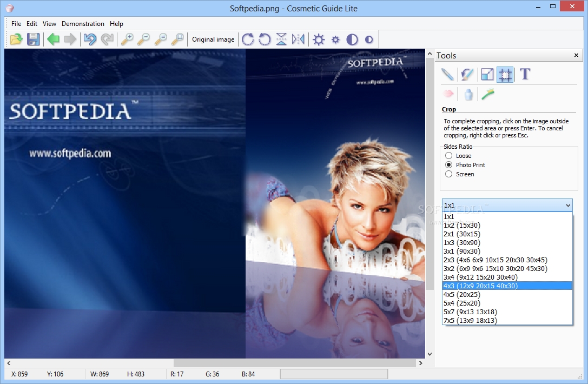Choose 2x3 (4x6 6x9 10x15) ratio

pyautogui.click(x=507, y=260)
